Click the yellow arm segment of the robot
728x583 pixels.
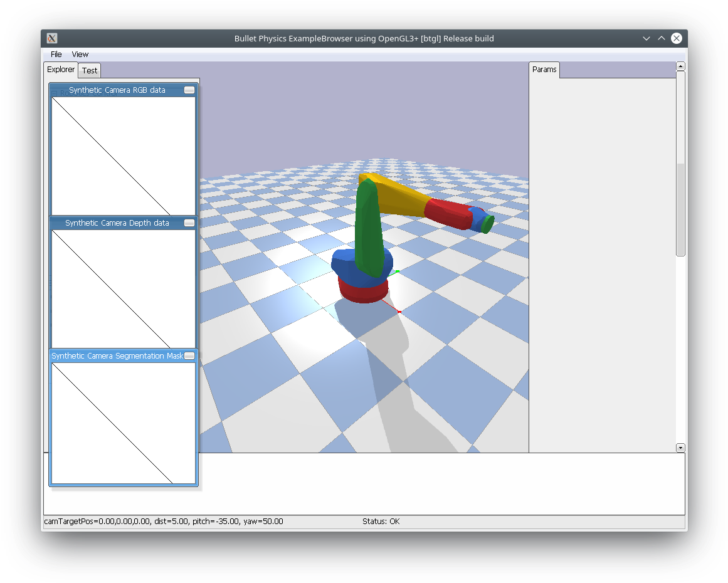401,199
